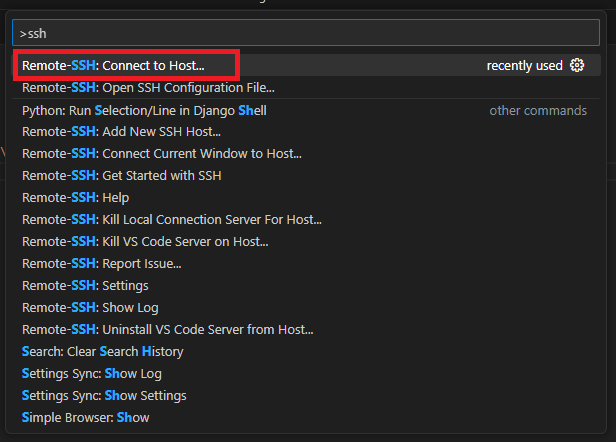Run Remote-SSH: Kill Local Connection Server For Host
This screenshot has height=442, width=616.
(x=306, y=220)
